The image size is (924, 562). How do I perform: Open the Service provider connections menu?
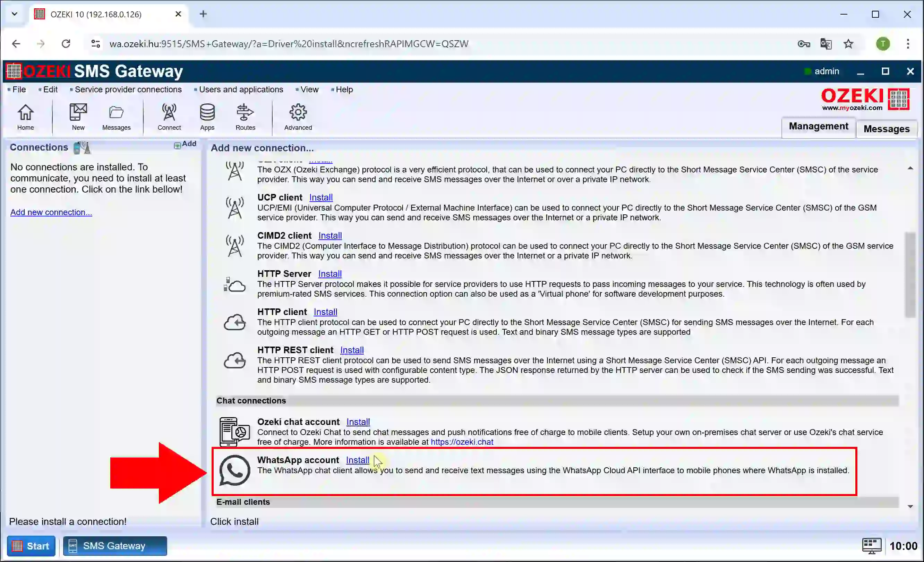128,90
